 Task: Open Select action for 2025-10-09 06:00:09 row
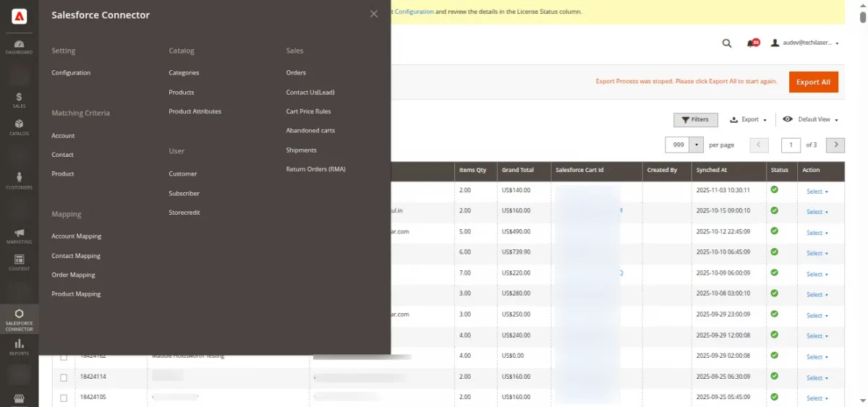[817, 274]
